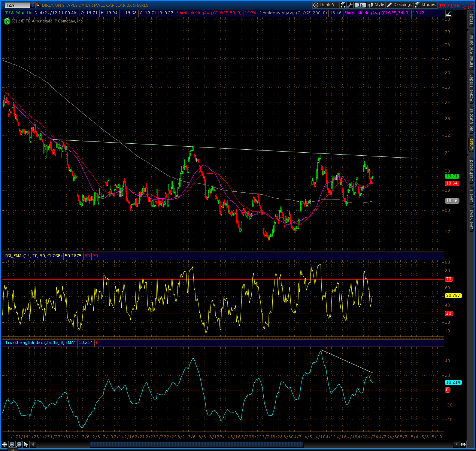The height and width of the screenshot is (451, 476).
Task: Click the yellow 50.787 RSI value bubble
Action: pos(453,296)
